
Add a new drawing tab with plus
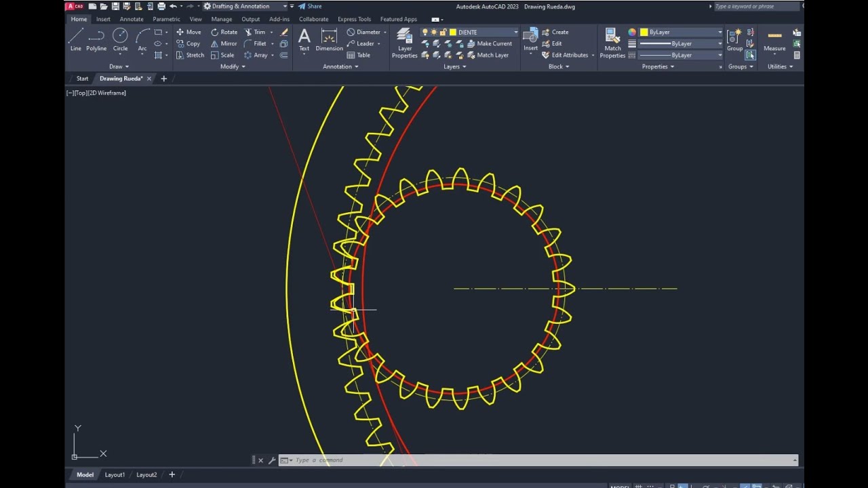tap(163, 79)
